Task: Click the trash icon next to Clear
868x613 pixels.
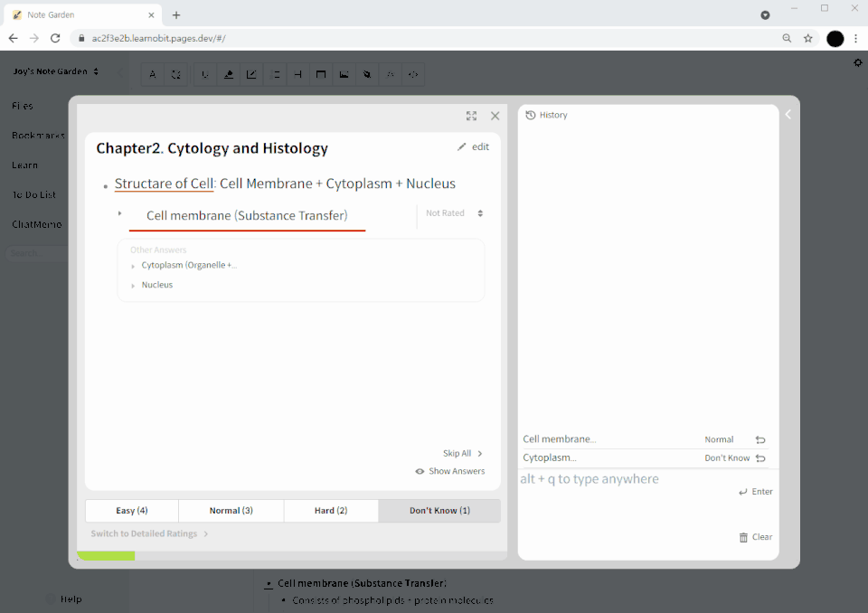Action: tap(743, 537)
